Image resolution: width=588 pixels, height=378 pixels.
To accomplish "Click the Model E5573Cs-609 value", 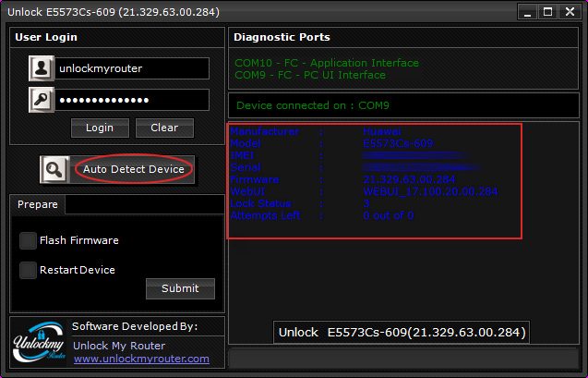I will pos(398,143).
